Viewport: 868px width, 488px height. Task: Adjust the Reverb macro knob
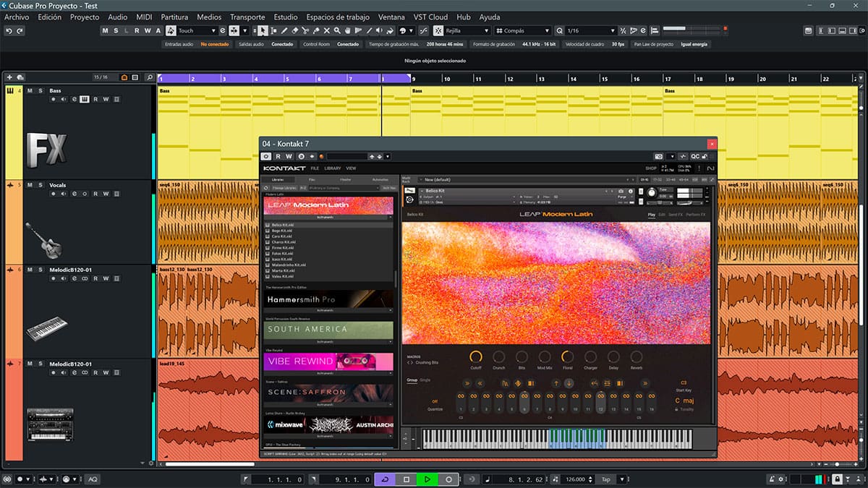click(x=637, y=356)
